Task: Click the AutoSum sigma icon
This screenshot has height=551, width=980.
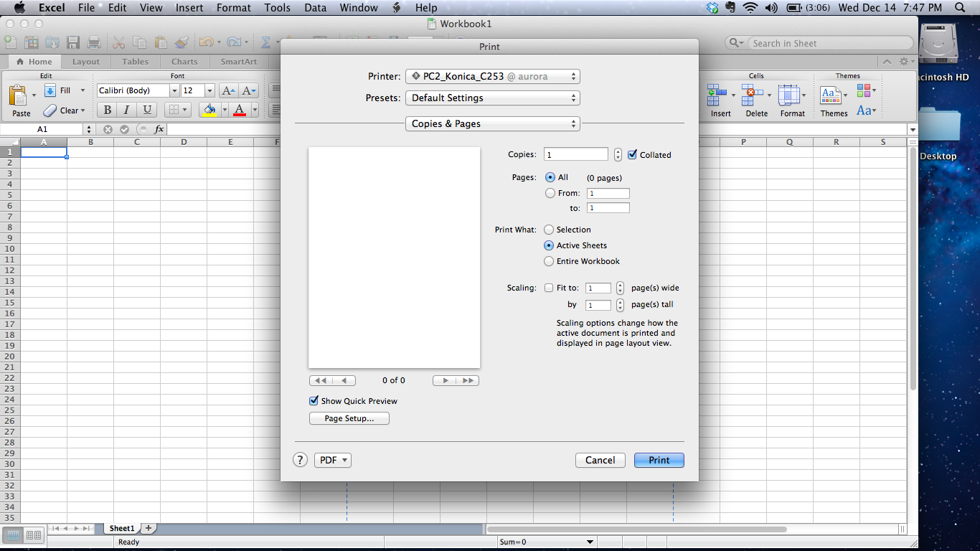Action: [265, 42]
